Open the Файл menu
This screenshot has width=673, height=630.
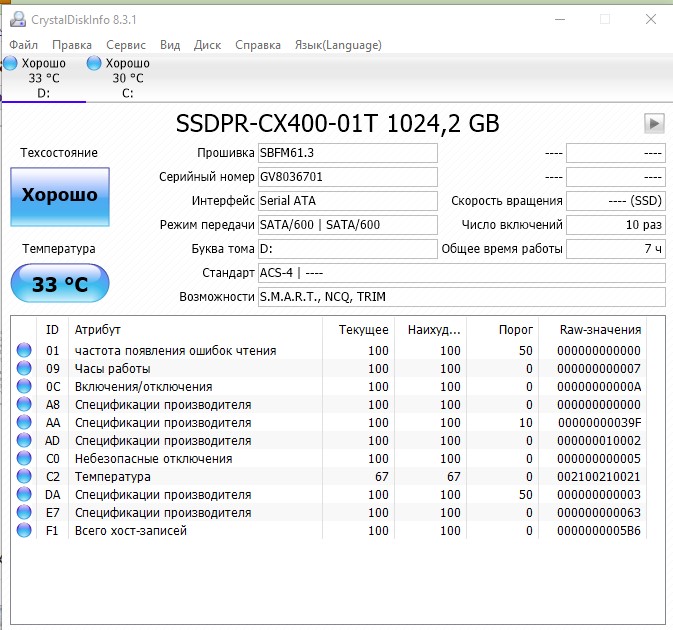click(24, 45)
